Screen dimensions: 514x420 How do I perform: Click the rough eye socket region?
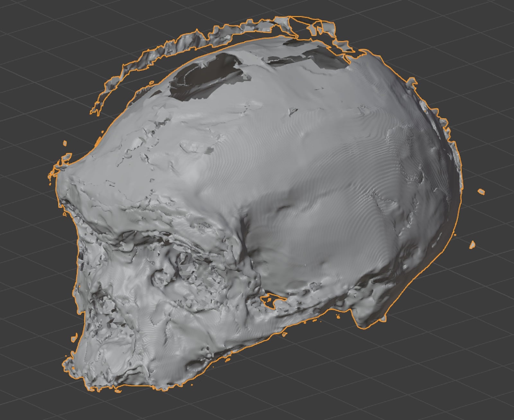(x=180, y=270)
